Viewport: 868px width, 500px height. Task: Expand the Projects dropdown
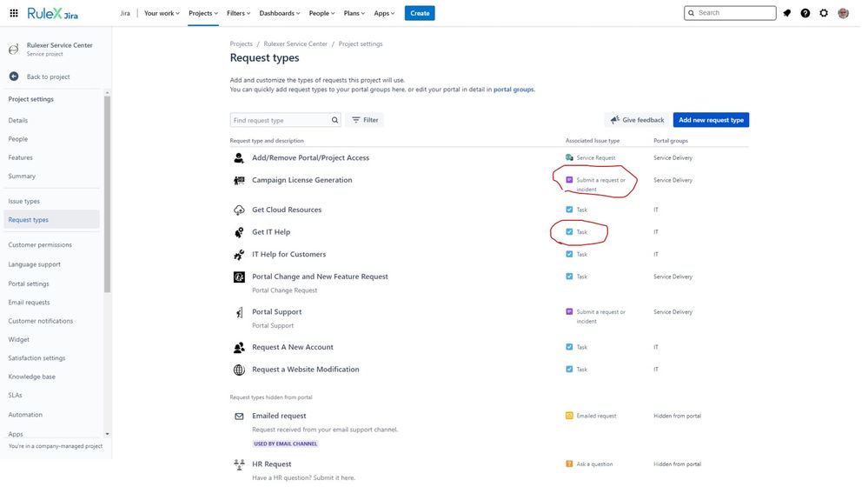(x=203, y=13)
